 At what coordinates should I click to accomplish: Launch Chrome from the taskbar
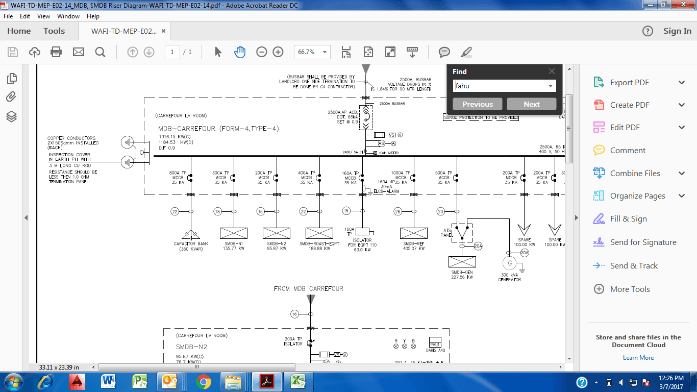204,382
